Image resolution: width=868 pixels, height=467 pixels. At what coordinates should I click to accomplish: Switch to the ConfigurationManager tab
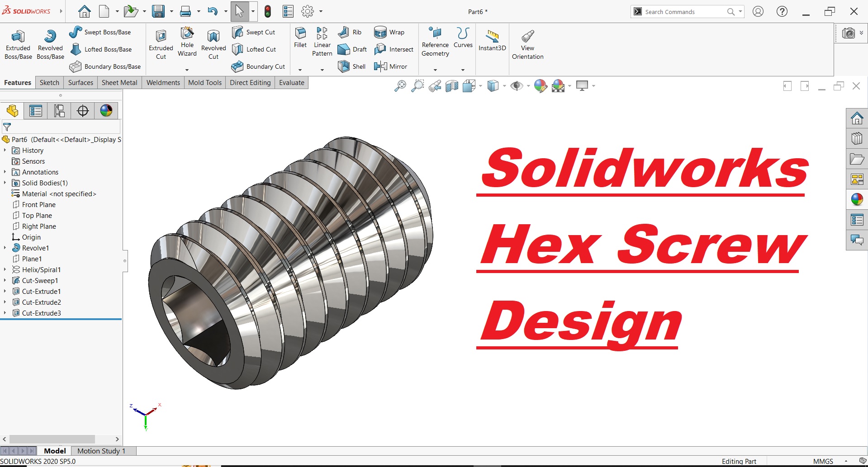(59, 111)
